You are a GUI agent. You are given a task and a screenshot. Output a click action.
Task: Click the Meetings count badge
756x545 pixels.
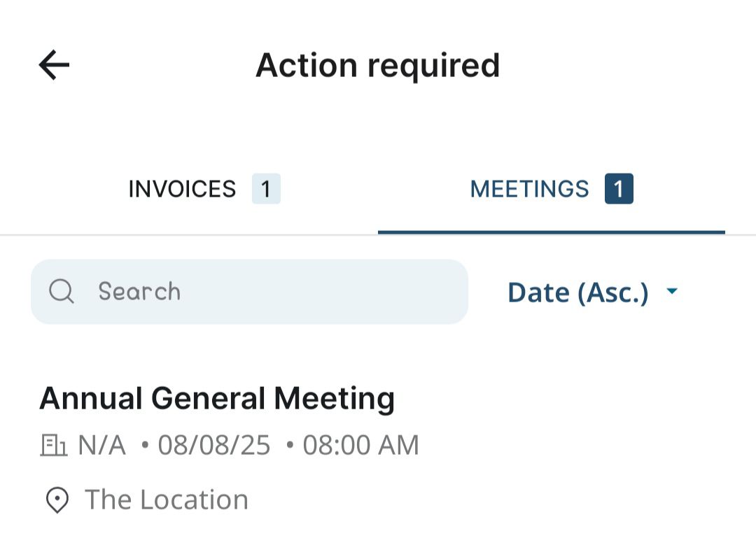coord(619,189)
